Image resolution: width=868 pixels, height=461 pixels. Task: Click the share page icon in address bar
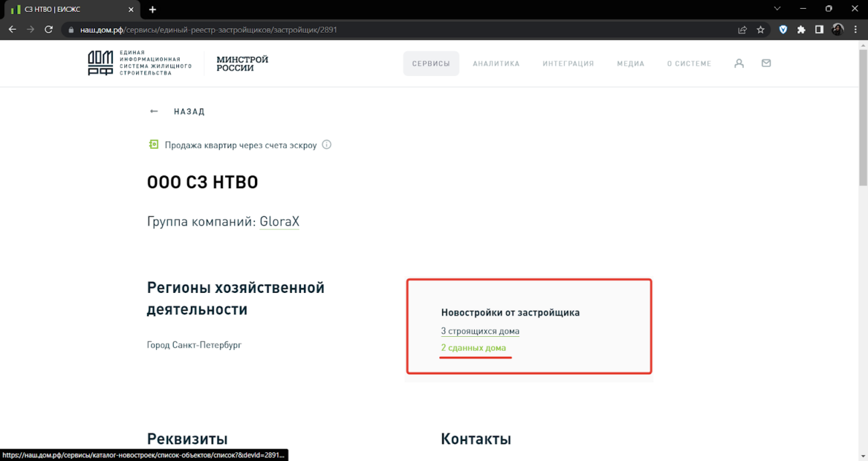pyautogui.click(x=742, y=29)
